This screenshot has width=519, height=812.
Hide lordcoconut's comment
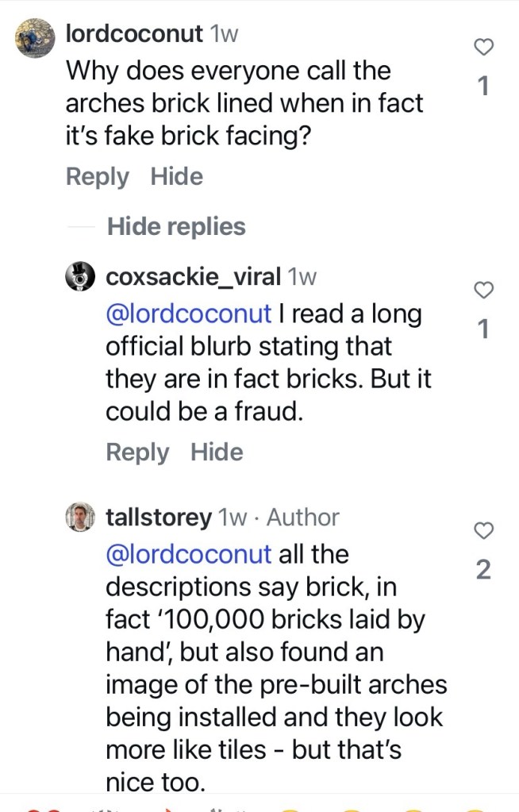pyautogui.click(x=177, y=176)
